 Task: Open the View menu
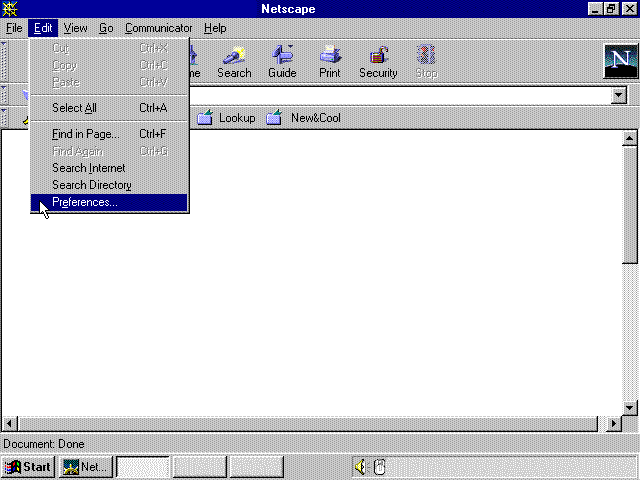tap(76, 28)
